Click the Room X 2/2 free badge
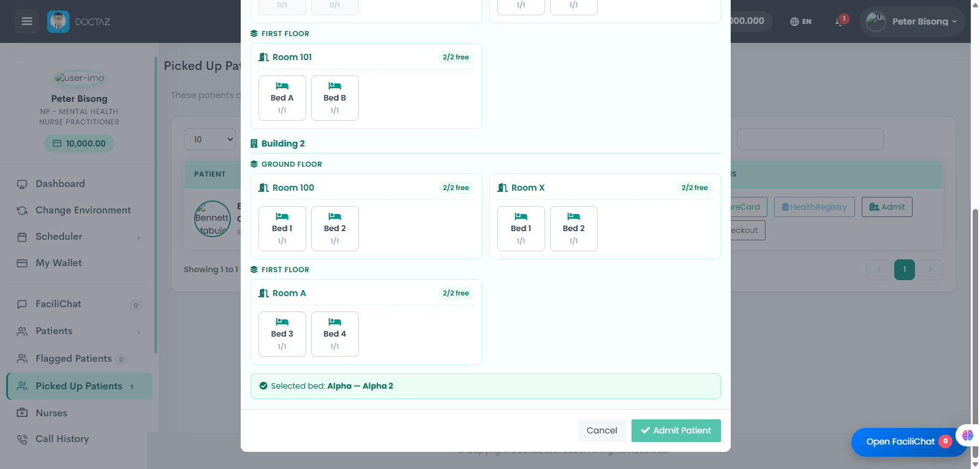This screenshot has height=469, width=980. (695, 188)
